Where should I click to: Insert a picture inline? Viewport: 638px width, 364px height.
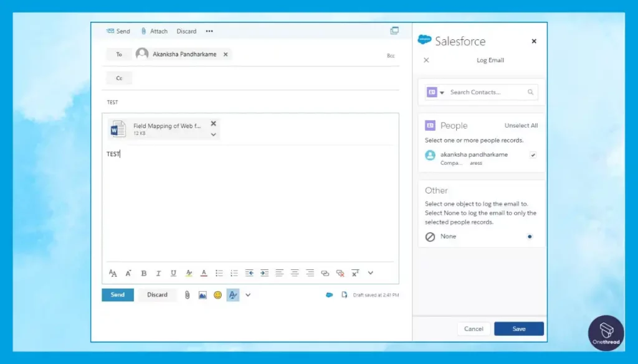202,296
